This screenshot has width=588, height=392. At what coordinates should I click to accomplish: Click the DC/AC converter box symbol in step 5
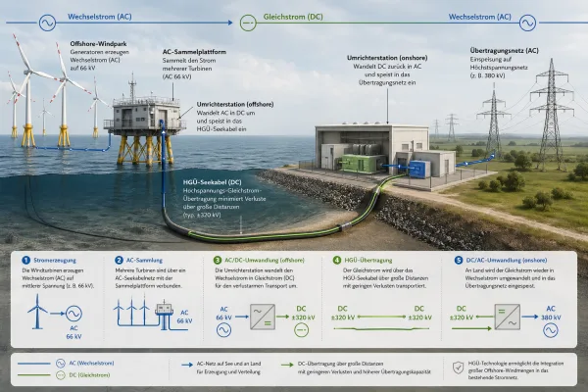click(x=507, y=317)
